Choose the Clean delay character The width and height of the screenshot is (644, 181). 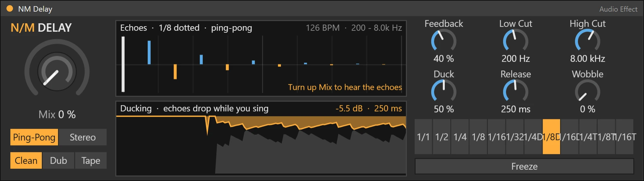(x=26, y=160)
